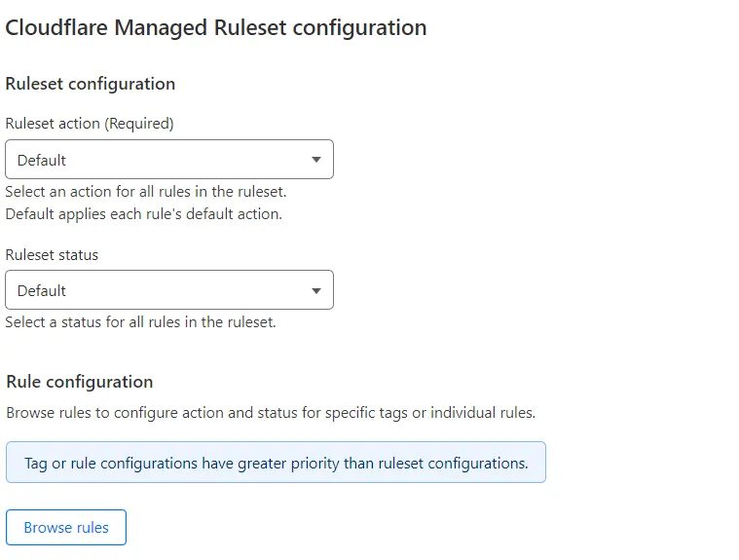Click the "Browse rules to configure action" description

270,413
